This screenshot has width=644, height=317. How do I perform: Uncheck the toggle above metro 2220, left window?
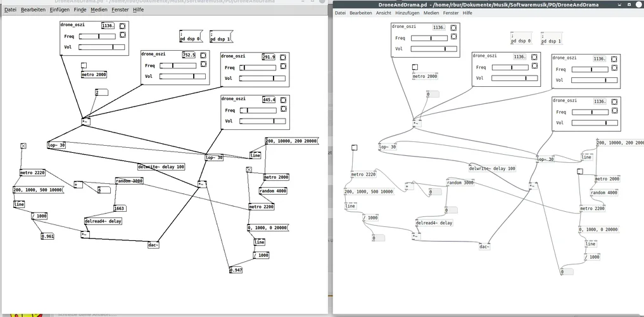point(23,146)
